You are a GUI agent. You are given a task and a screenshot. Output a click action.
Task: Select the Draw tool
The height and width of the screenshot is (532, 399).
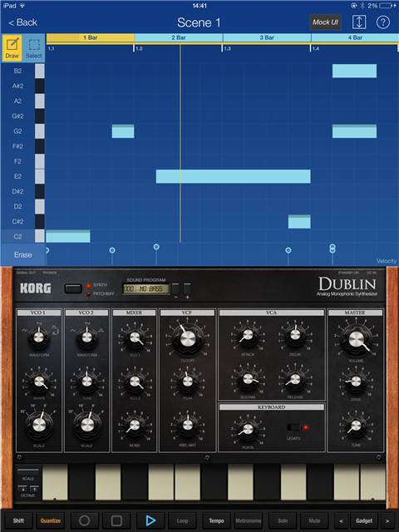tap(12, 48)
